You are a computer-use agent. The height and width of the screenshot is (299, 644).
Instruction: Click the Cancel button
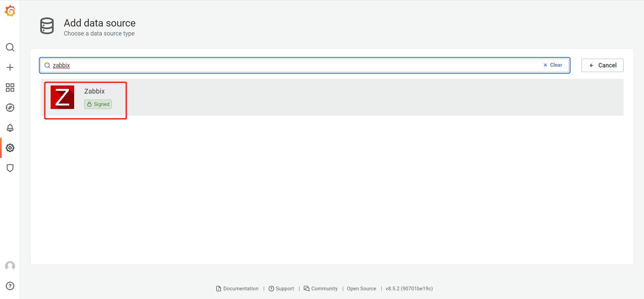pos(602,65)
